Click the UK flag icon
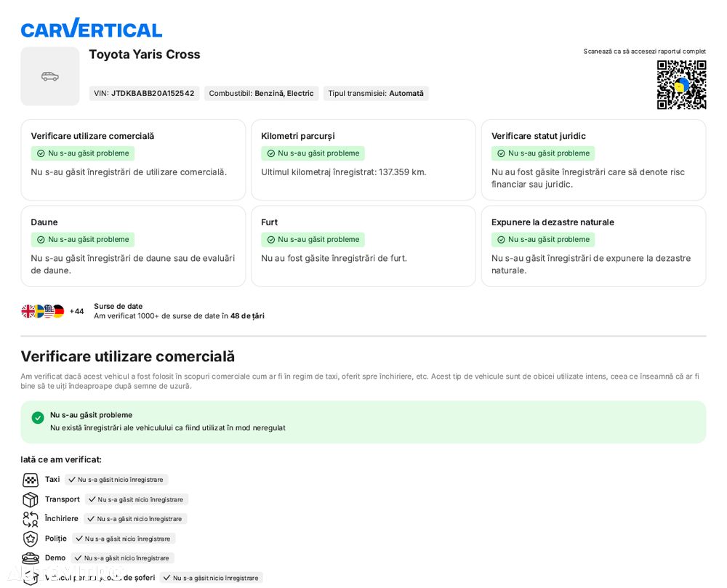 (x=27, y=311)
